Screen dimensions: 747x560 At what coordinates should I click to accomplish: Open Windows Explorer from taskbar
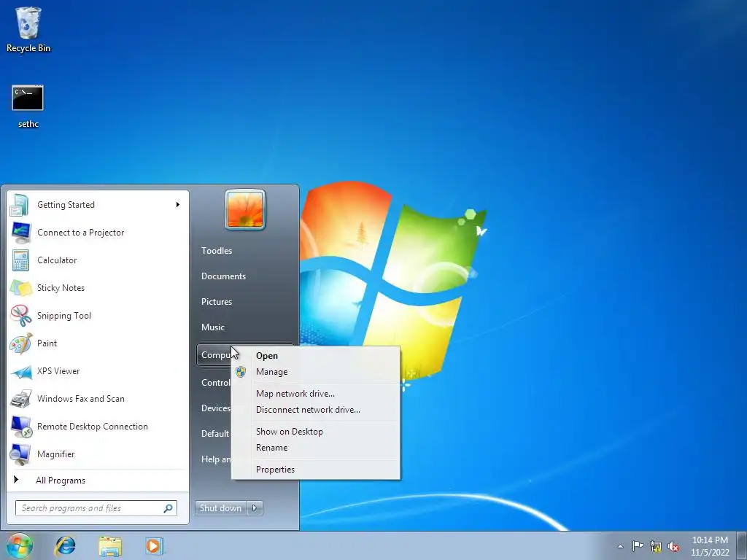coord(110,546)
